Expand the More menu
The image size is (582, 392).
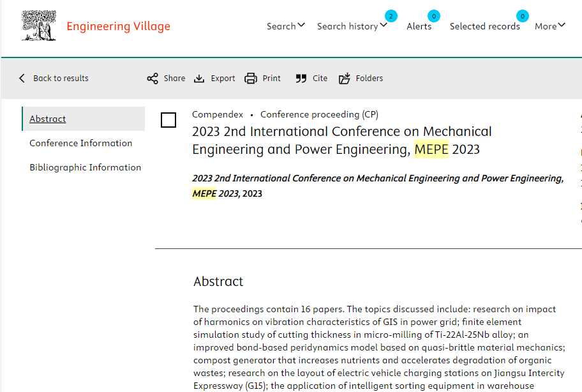[549, 26]
